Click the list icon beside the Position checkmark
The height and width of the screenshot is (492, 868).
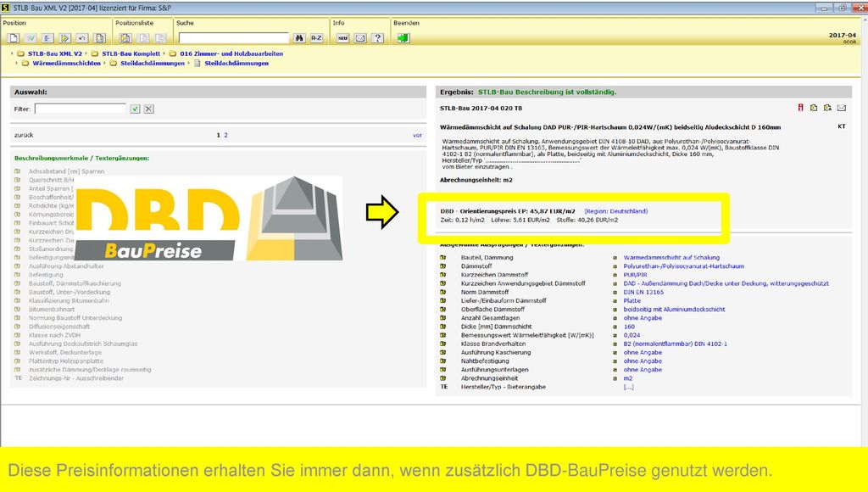click(x=47, y=38)
